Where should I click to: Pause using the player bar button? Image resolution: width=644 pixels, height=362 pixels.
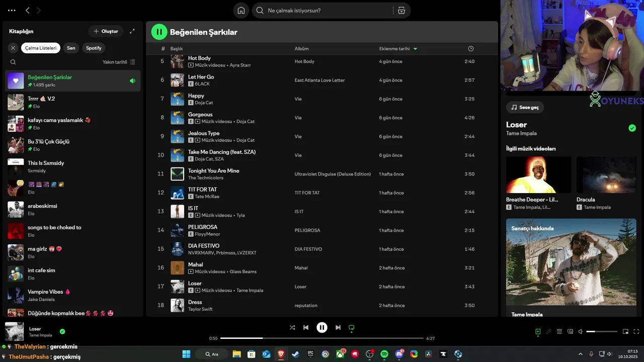322,327
